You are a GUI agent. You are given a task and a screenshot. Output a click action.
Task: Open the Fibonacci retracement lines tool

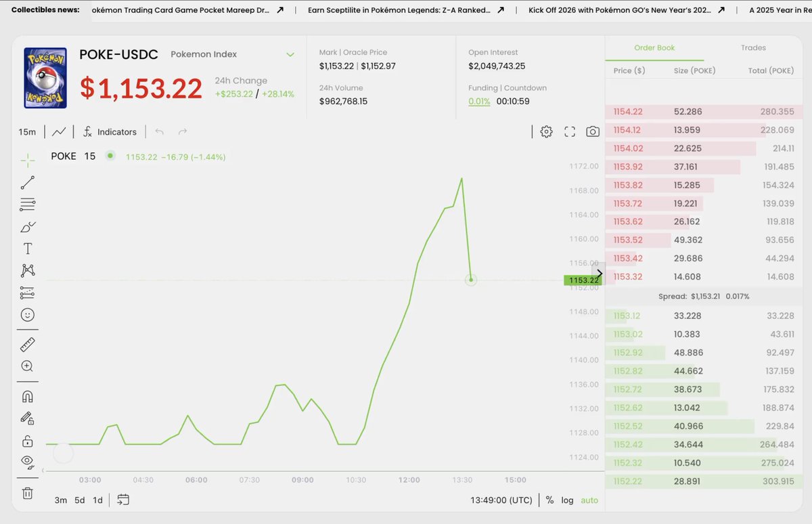coord(27,204)
